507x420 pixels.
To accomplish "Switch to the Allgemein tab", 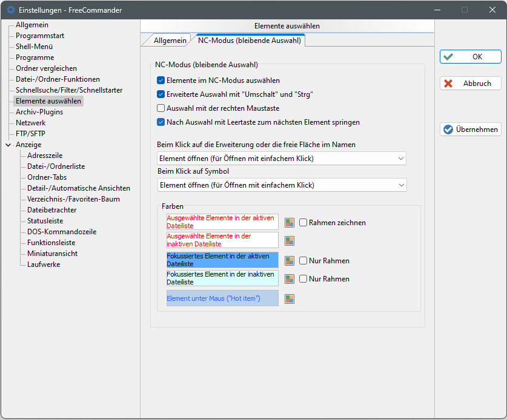I will tap(170, 41).
